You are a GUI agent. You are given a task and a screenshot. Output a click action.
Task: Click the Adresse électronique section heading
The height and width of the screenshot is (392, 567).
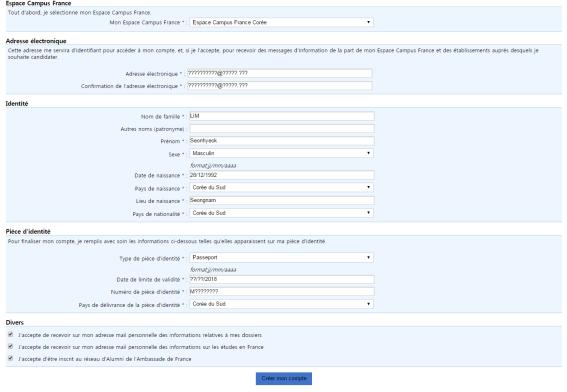[36, 41]
